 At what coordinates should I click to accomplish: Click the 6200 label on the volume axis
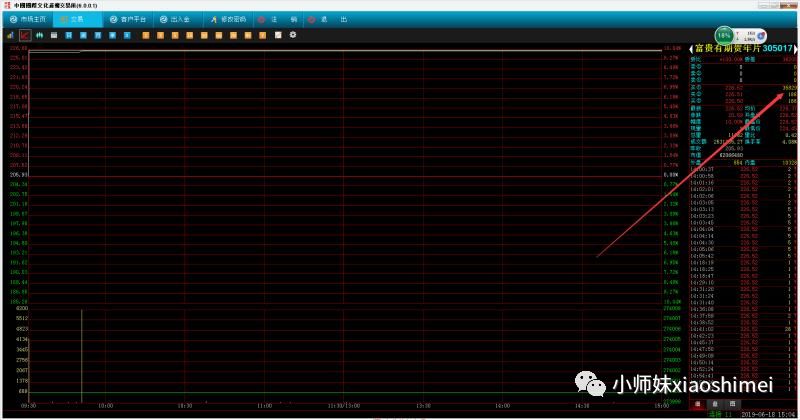(22, 308)
